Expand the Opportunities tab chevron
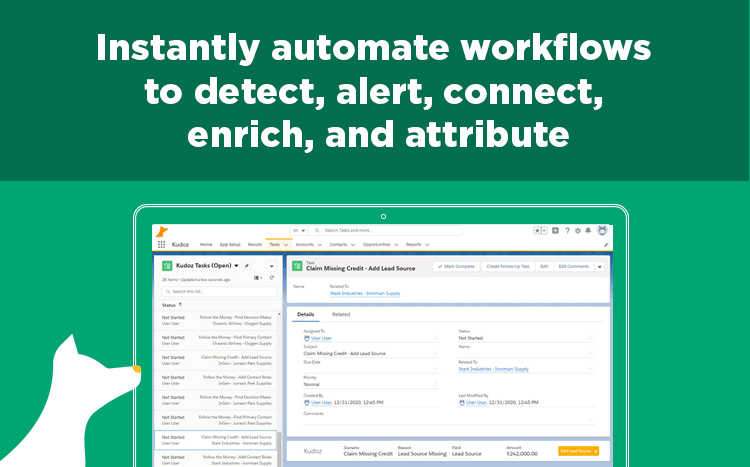Viewport: 750px width, 467px height. pos(396,245)
